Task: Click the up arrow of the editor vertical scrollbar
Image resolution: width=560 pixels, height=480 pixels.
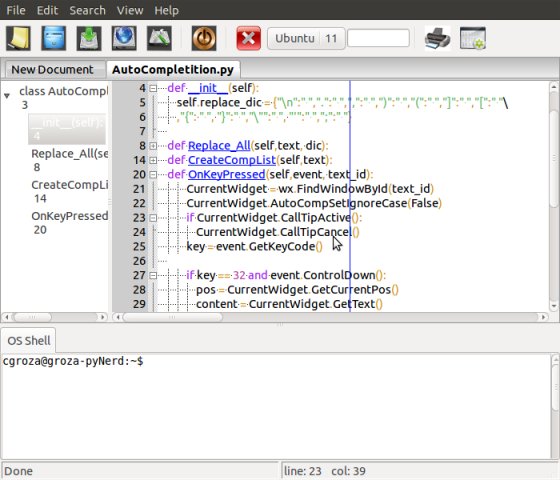Action: tap(554, 87)
